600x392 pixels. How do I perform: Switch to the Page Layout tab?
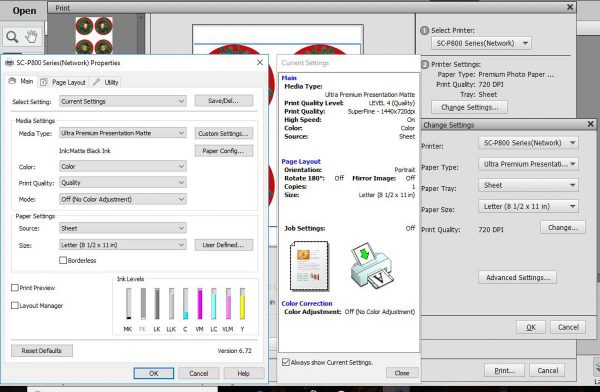(64, 82)
